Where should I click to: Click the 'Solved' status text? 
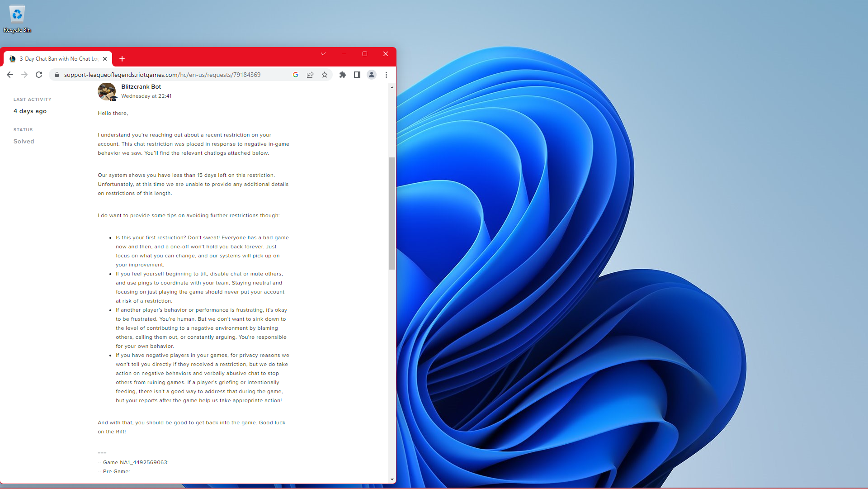pos(24,142)
